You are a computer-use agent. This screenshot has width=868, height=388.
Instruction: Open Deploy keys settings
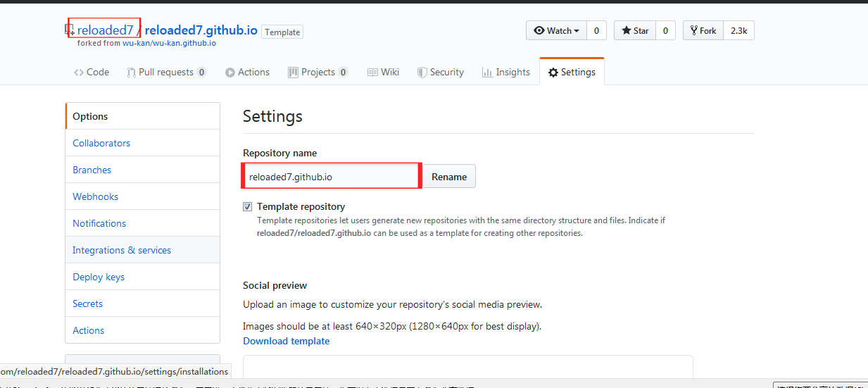[142, 277]
